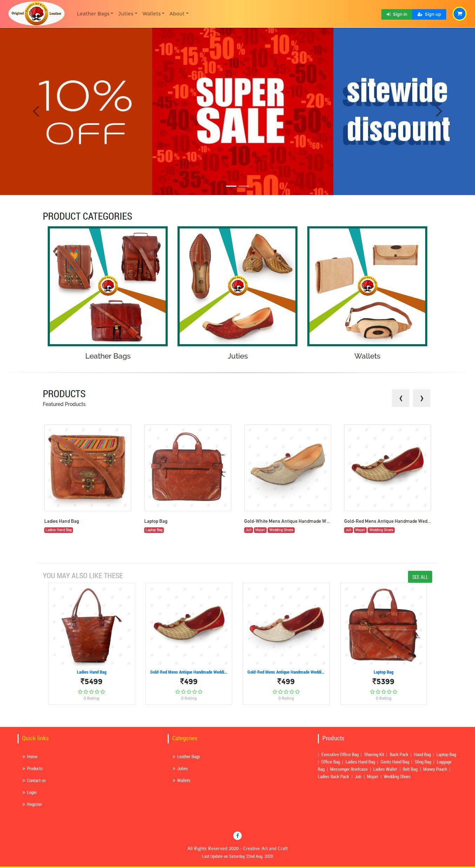This screenshot has height=868, width=475.
Task: Select second carousel slide indicator
Action: pyautogui.click(x=244, y=186)
